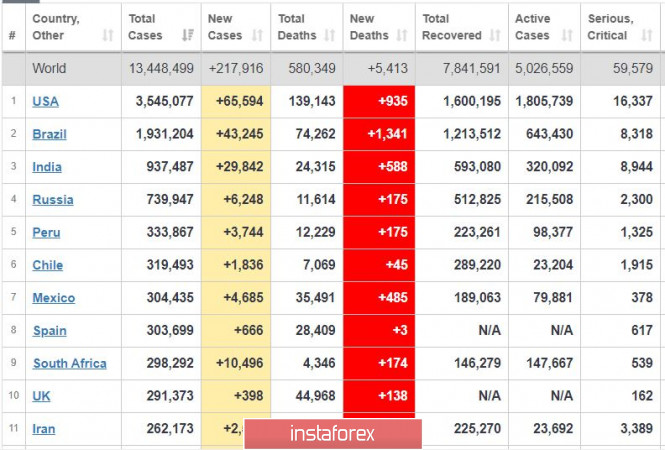665x450 pixels.
Task: Click the sort icon beside Country, Other
Action: pyautogui.click(x=107, y=36)
